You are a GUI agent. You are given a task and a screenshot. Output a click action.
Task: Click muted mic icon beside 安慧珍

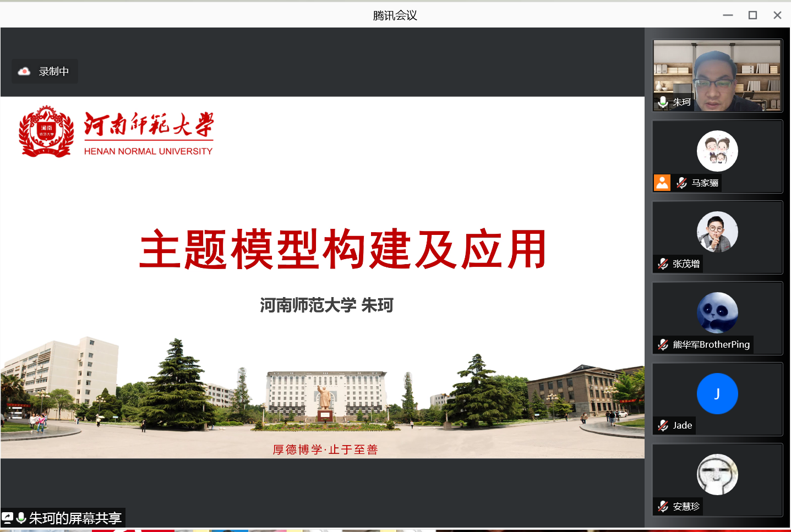pos(663,506)
